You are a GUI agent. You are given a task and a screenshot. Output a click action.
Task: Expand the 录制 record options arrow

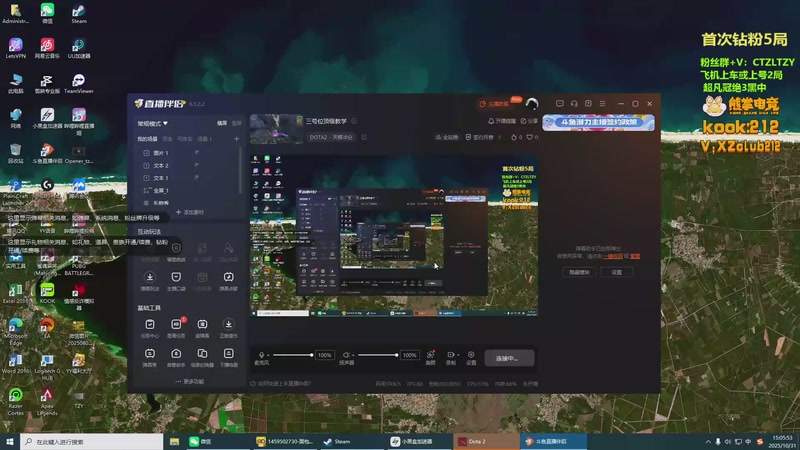(458, 355)
